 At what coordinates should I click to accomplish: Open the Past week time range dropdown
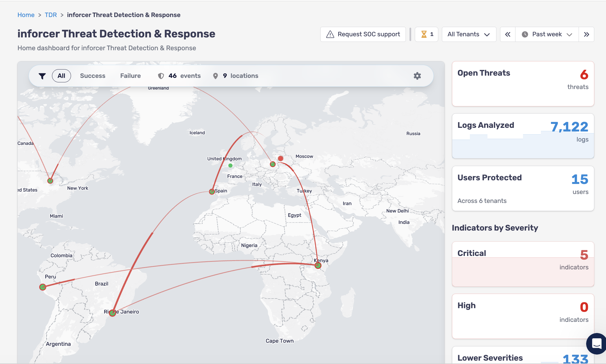(x=547, y=34)
